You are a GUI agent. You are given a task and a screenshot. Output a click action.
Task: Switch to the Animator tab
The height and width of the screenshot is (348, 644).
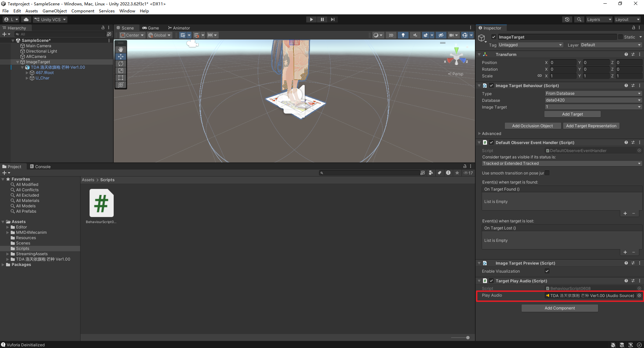pyautogui.click(x=179, y=28)
